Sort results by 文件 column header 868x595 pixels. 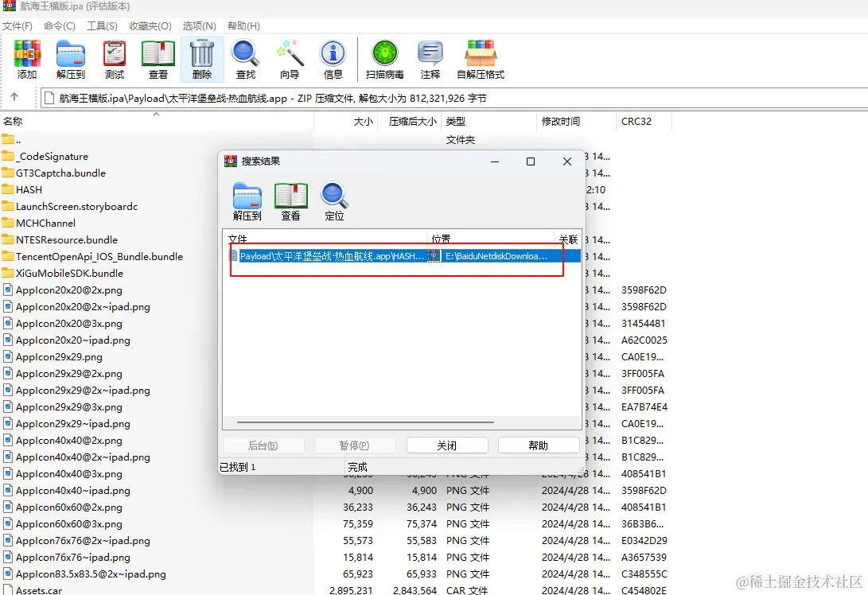(x=325, y=239)
